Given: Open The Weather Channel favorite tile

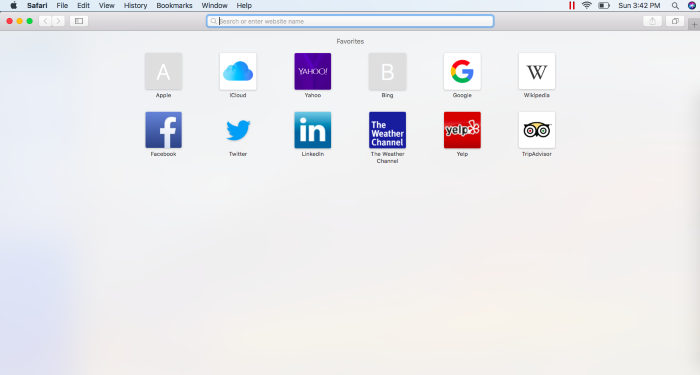Looking at the screenshot, I should click(388, 130).
